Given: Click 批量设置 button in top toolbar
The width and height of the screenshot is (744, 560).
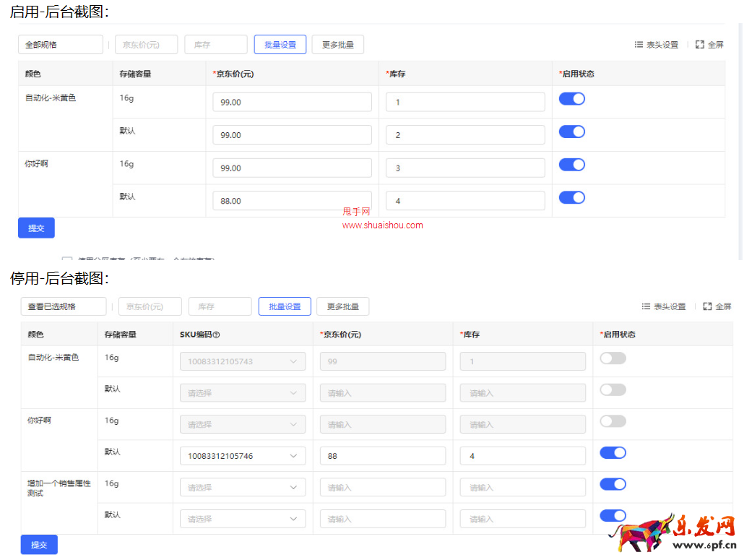Looking at the screenshot, I should coord(280,45).
